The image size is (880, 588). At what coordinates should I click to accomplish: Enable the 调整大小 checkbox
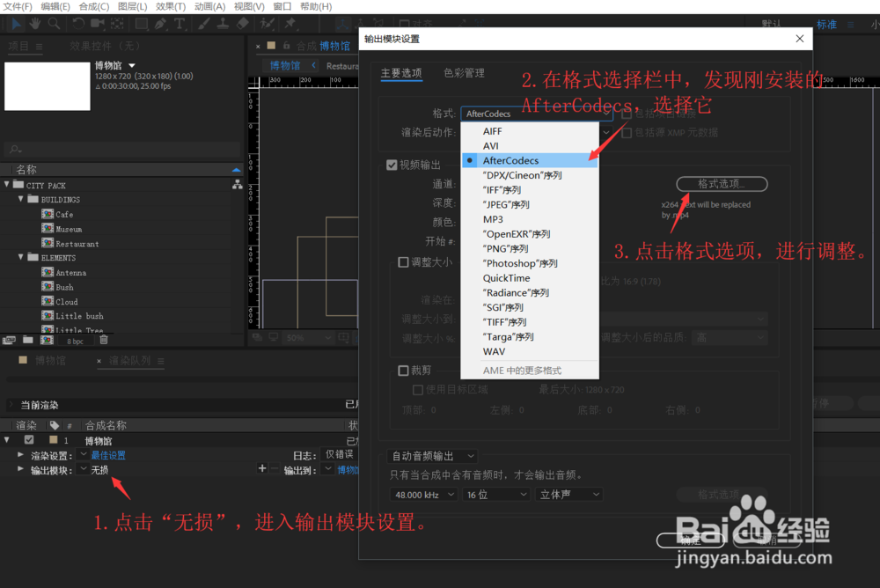coord(403,262)
